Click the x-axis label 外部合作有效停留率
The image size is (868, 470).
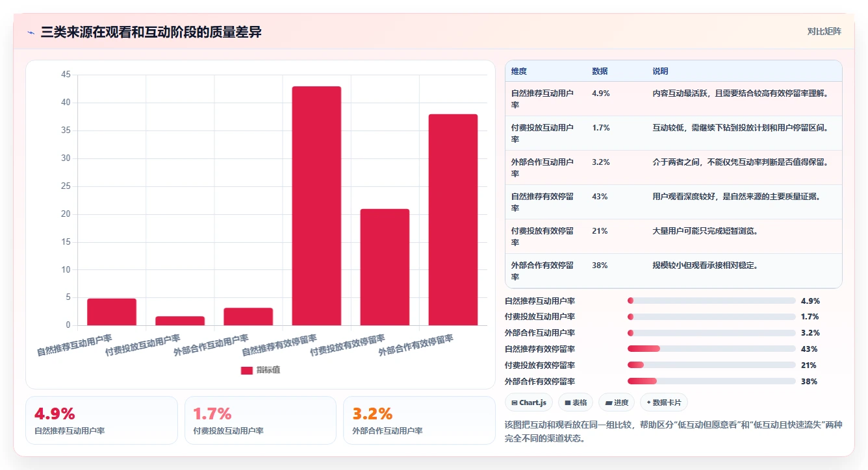(416, 345)
